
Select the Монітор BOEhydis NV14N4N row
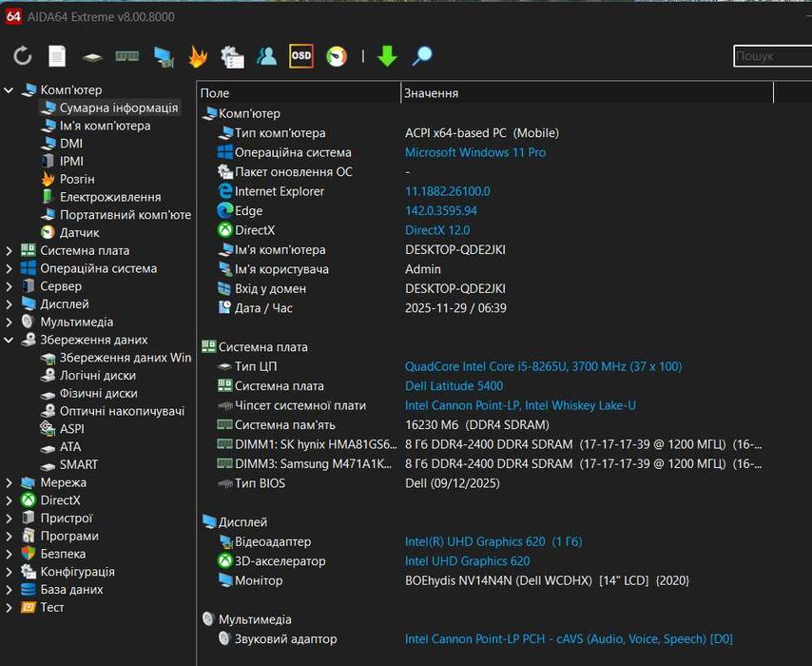454,580
